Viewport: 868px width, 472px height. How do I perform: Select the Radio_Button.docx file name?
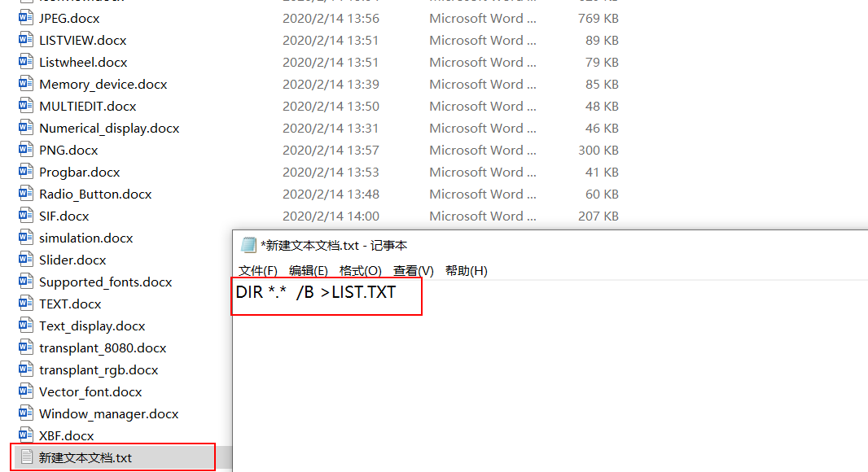point(95,194)
